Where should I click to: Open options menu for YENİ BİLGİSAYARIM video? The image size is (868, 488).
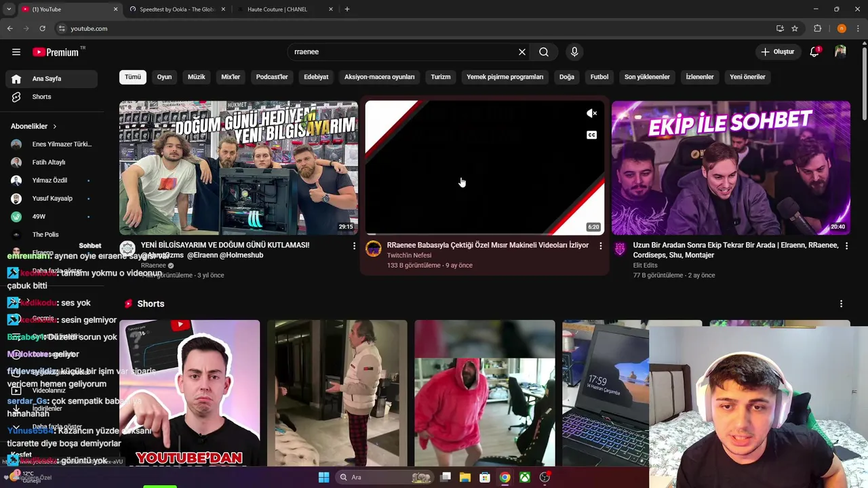point(354,245)
